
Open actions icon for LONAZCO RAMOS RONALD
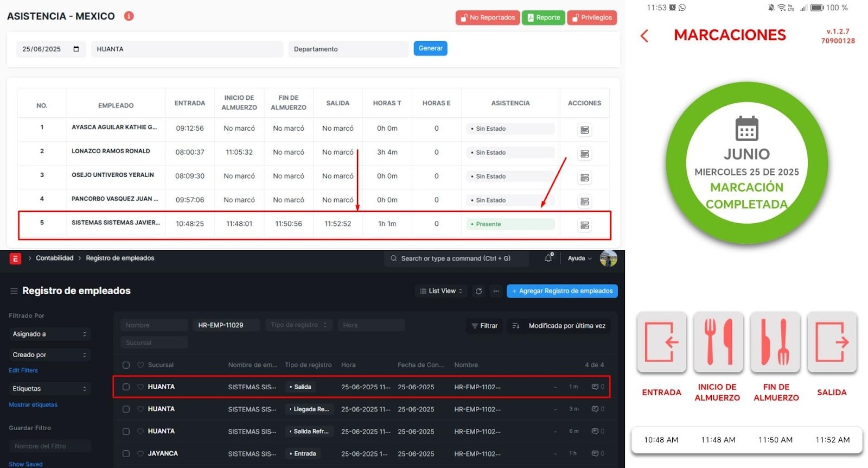point(584,154)
